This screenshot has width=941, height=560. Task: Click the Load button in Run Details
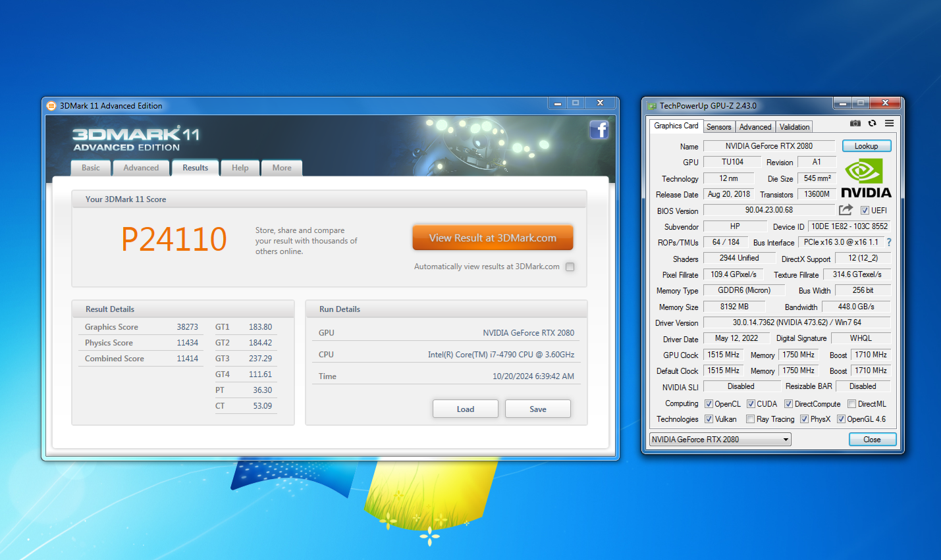[x=466, y=409]
